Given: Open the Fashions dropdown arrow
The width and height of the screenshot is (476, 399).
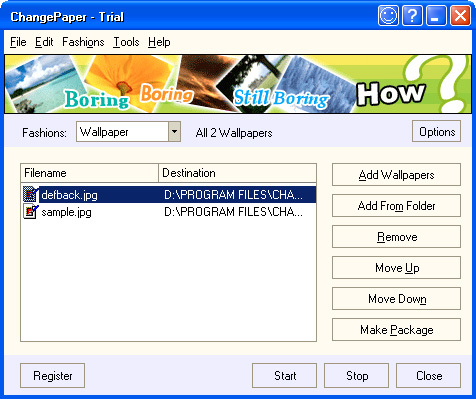Looking at the screenshot, I should pyautogui.click(x=174, y=132).
